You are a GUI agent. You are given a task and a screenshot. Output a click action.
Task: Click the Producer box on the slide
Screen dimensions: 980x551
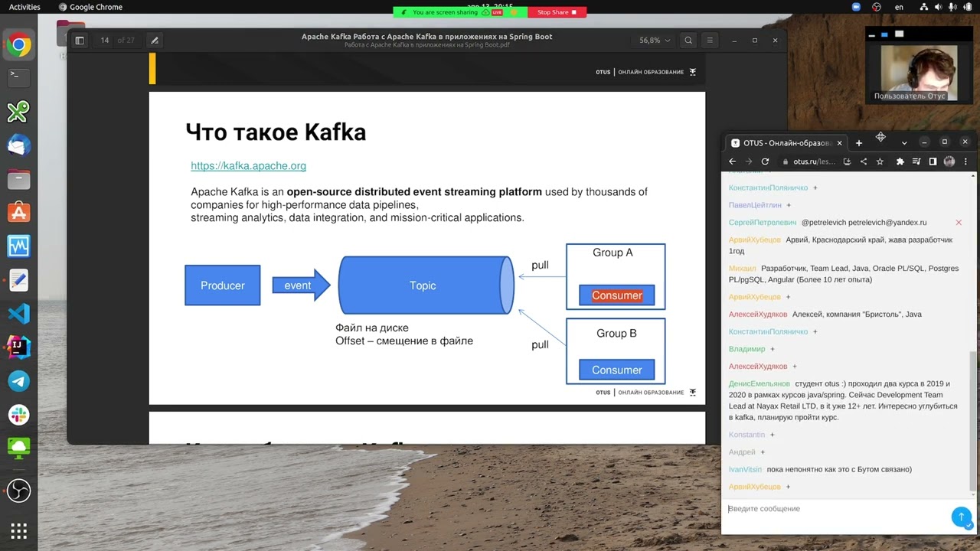[222, 285]
